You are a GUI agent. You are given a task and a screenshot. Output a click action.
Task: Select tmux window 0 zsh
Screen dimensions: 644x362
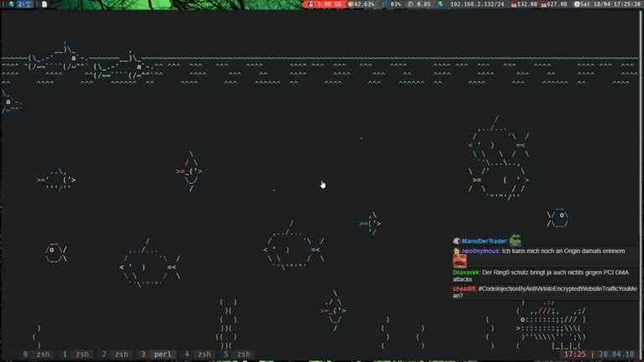[x=37, y=354]
